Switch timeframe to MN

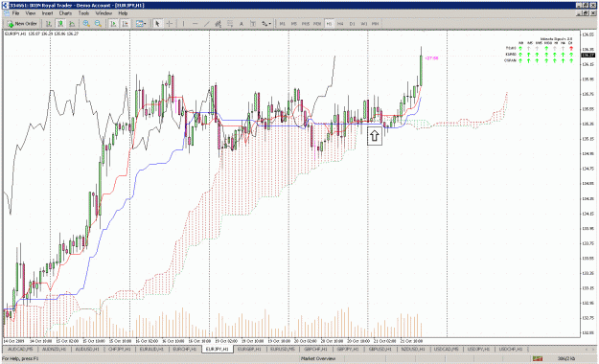pos(376,24)
